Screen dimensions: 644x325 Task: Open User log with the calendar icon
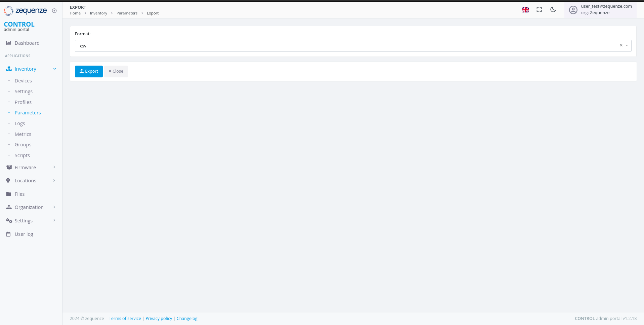8,234
